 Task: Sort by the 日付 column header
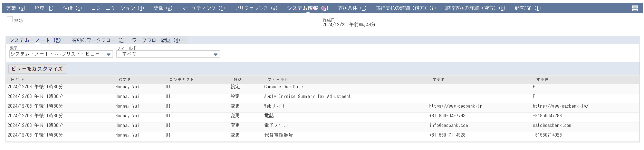click(17, 80)
